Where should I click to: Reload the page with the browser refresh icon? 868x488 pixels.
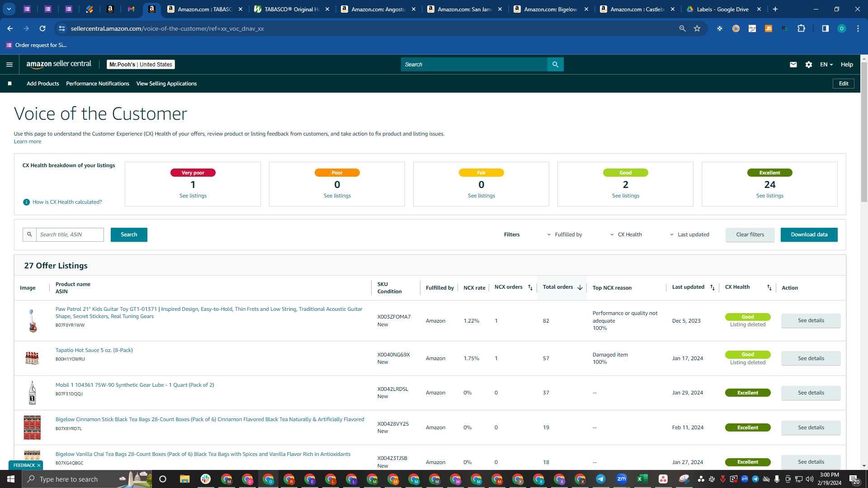42,28
